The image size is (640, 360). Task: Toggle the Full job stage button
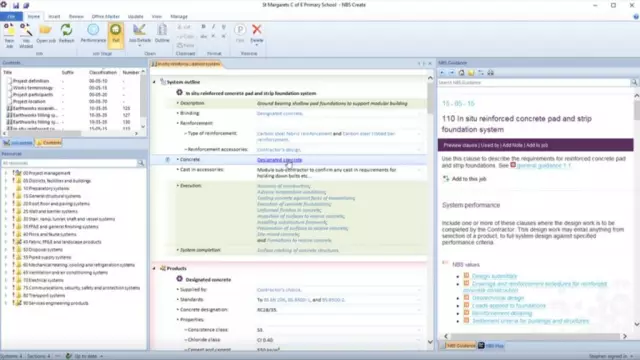click(x=116, y=34)
